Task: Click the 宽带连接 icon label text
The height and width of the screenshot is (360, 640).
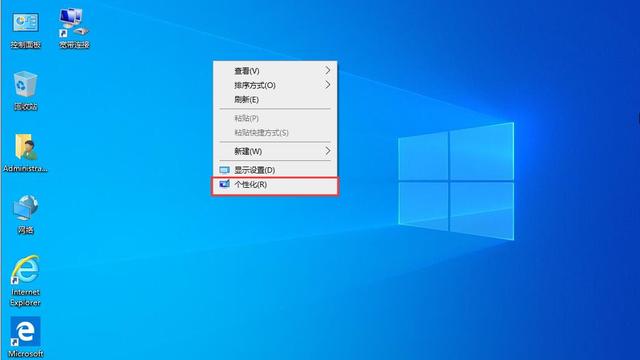Action: [74, 45]
